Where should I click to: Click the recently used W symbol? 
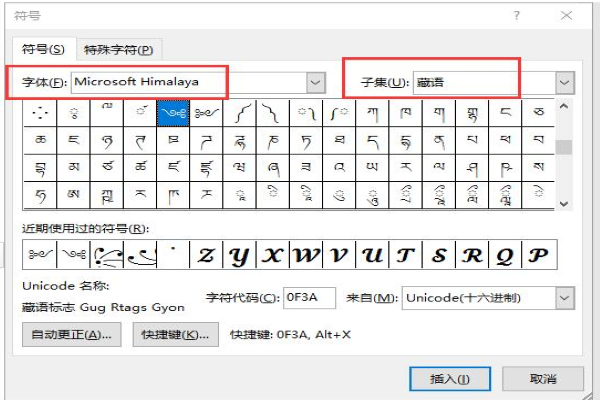[306, 255]
